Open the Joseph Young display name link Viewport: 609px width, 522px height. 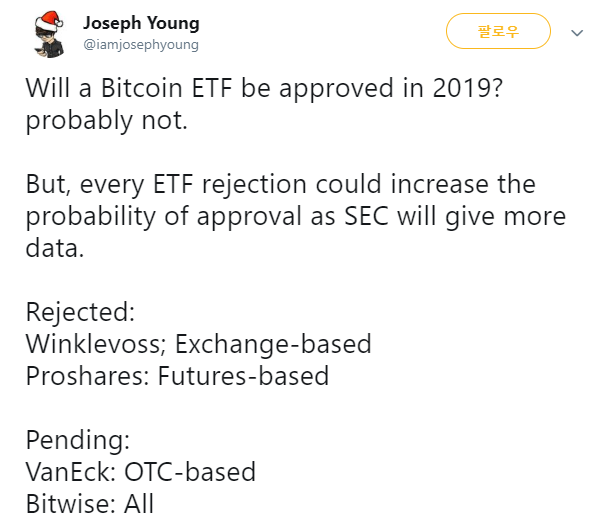pos(141,23)
